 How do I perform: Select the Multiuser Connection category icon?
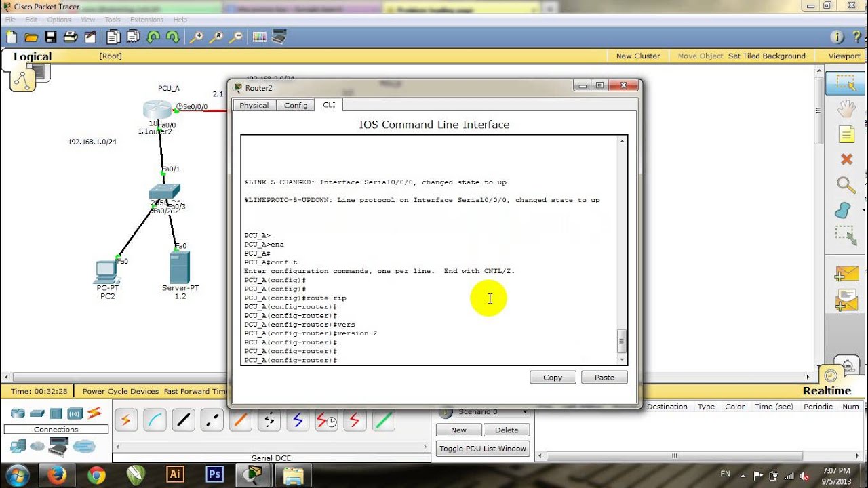(x=84, y=446)
